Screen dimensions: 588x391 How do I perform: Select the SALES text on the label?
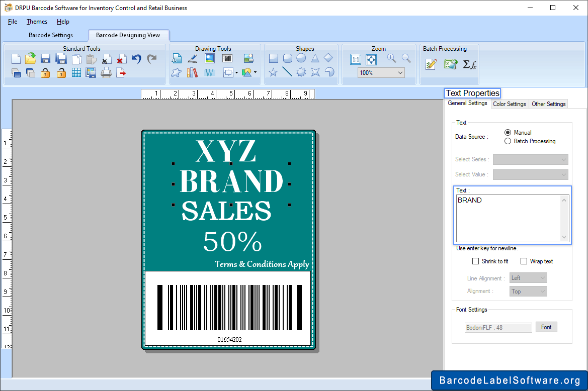(226, 211)
